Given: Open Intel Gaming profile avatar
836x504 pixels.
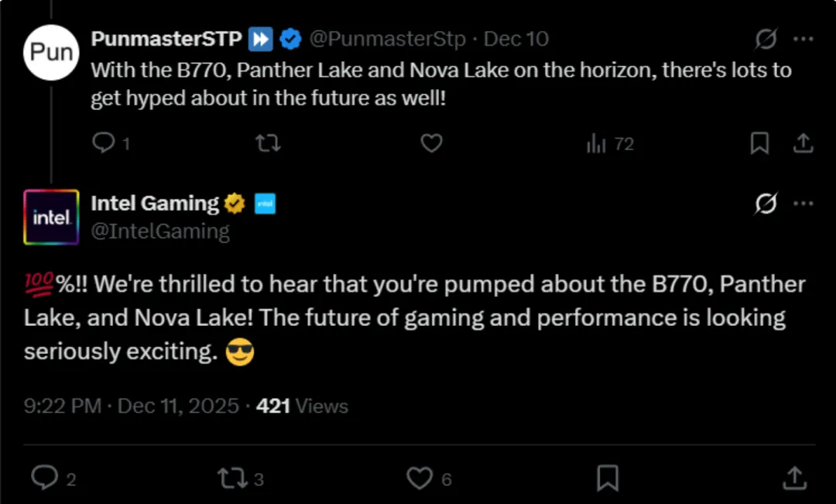Looking at the screenshot, I should (x=51, y=217).
